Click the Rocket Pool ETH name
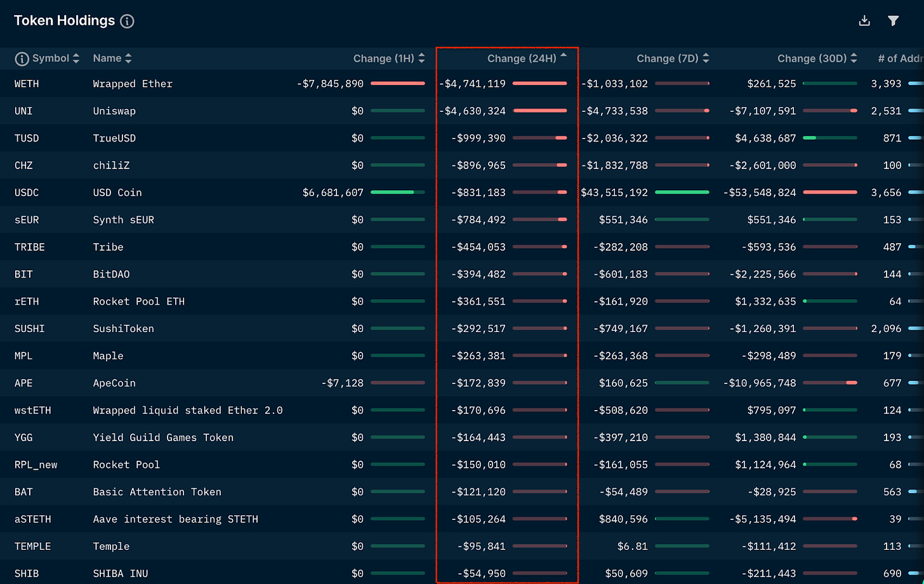Viewport: 924px width, 584px height. (x=139, y=302)
